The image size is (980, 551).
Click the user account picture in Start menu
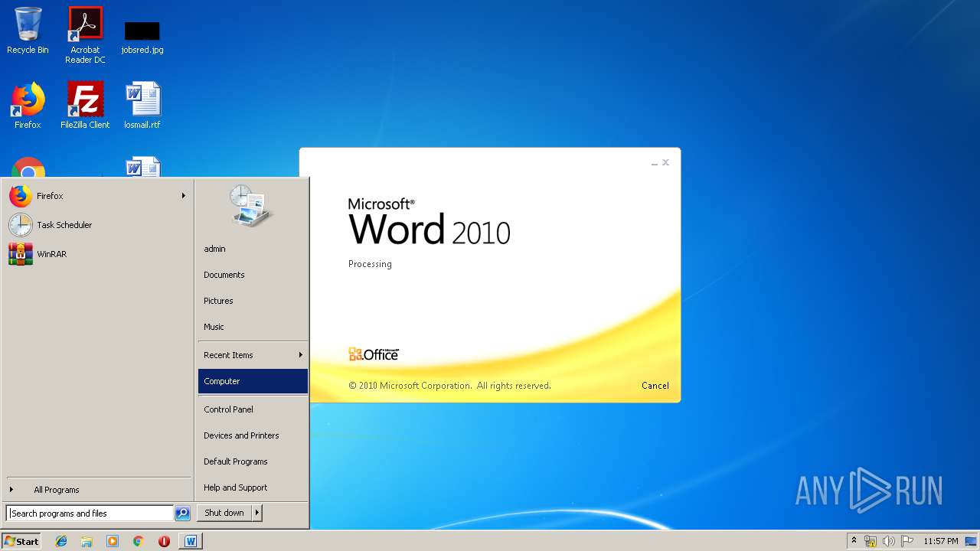coord(251,206)
